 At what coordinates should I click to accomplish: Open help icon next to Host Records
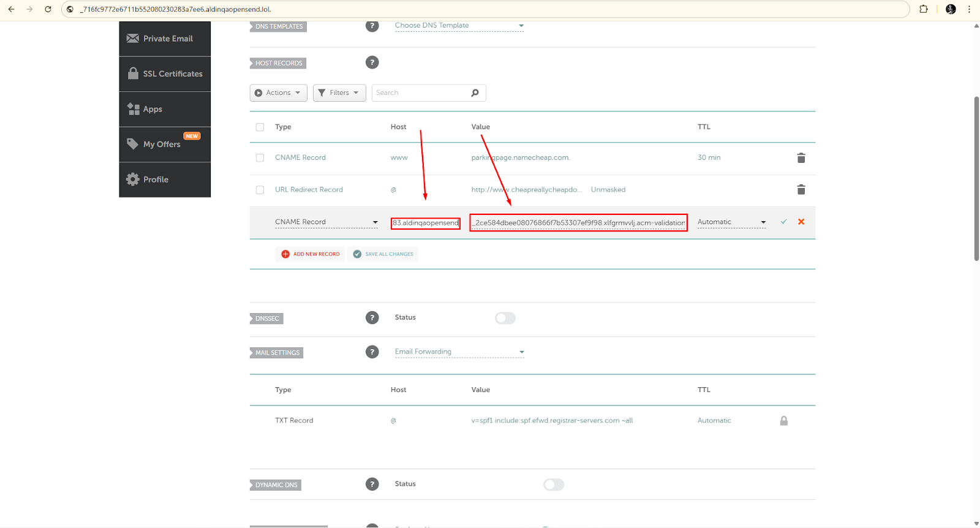click(372, 62)
